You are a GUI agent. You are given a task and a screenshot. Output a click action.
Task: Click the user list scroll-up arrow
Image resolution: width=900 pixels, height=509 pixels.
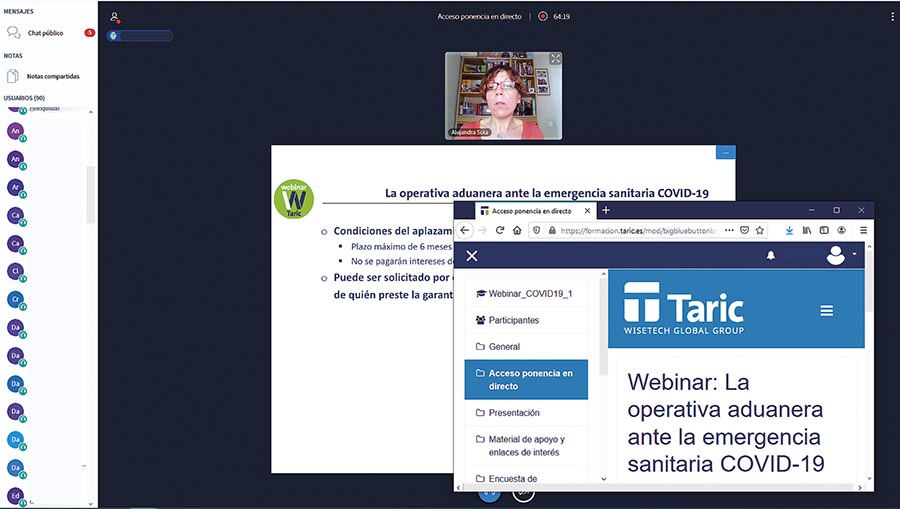tap(91, 112)
